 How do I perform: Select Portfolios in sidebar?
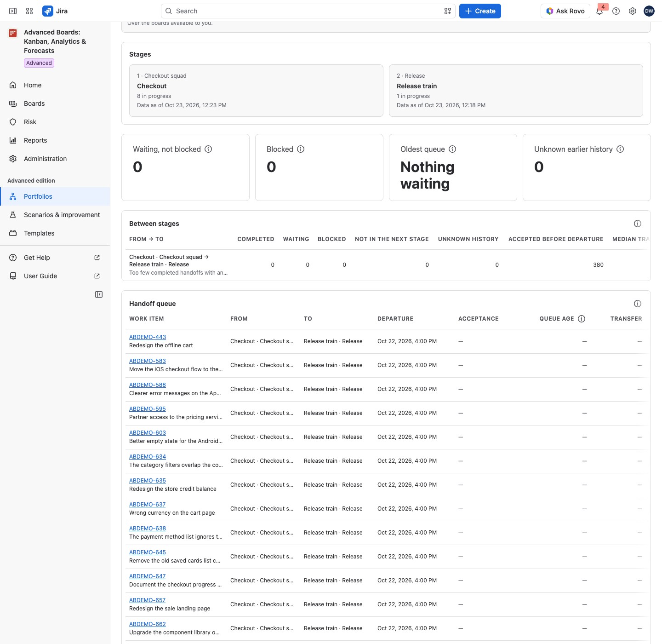pyautogui.click(x=55, y=196)
